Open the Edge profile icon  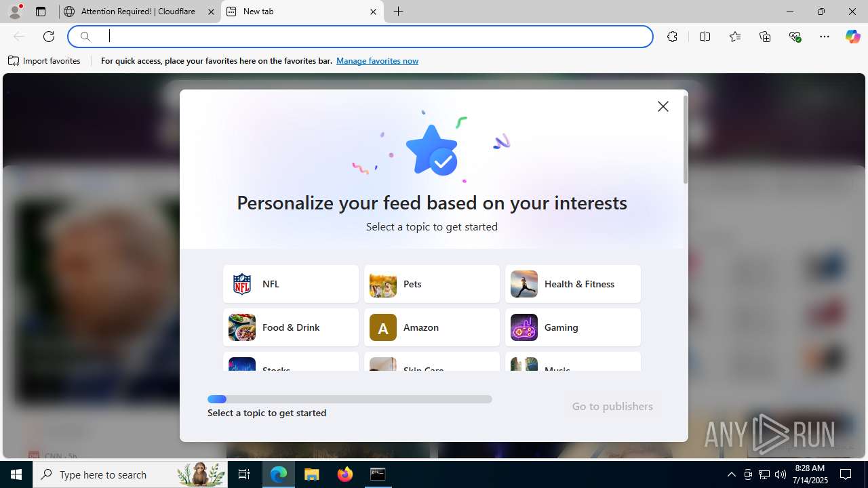point(15,12)
